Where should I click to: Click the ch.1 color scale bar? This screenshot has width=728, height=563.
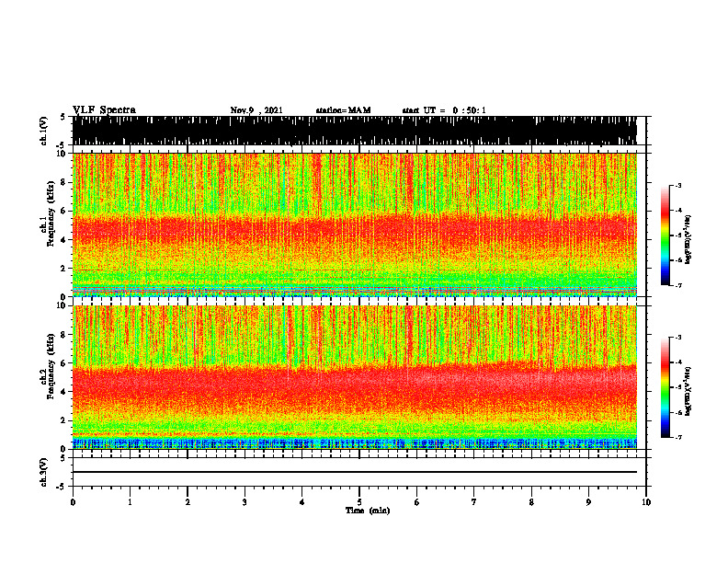point(665,236)
